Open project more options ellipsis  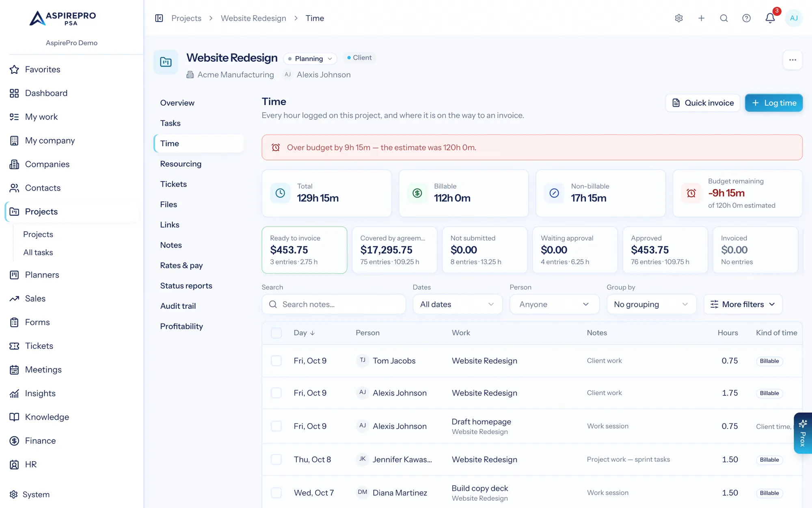pyautogui.click(x=793, y=60)
